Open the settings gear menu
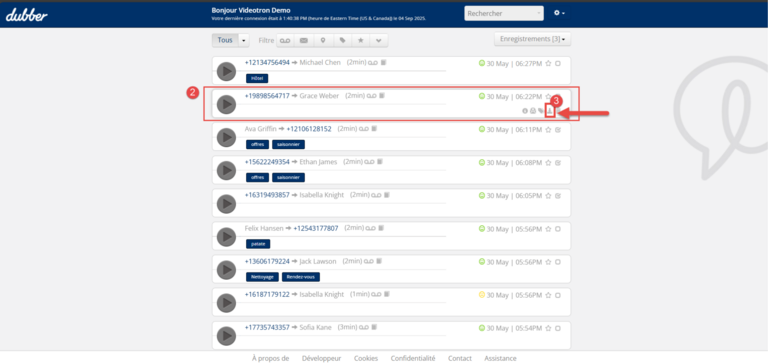This screenshot has width=768, height=364. [x=559, y=13]
